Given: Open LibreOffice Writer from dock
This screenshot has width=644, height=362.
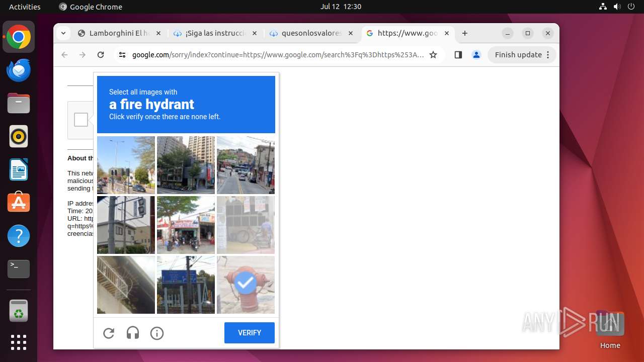Looking at the screenshot, I should pos(19,169).
